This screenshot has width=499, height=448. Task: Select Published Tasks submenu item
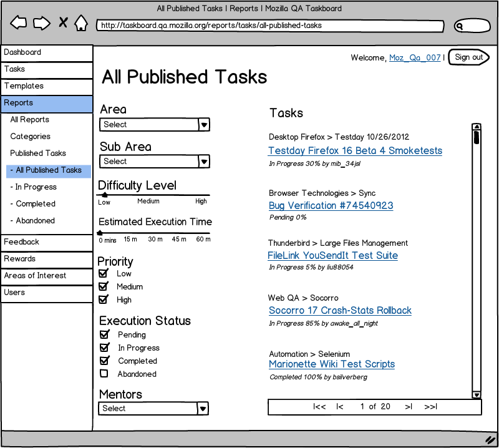pos(38,153)
